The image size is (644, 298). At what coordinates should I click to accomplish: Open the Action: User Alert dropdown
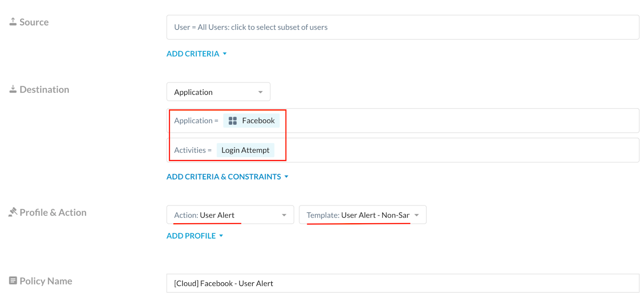pos(230,215)
